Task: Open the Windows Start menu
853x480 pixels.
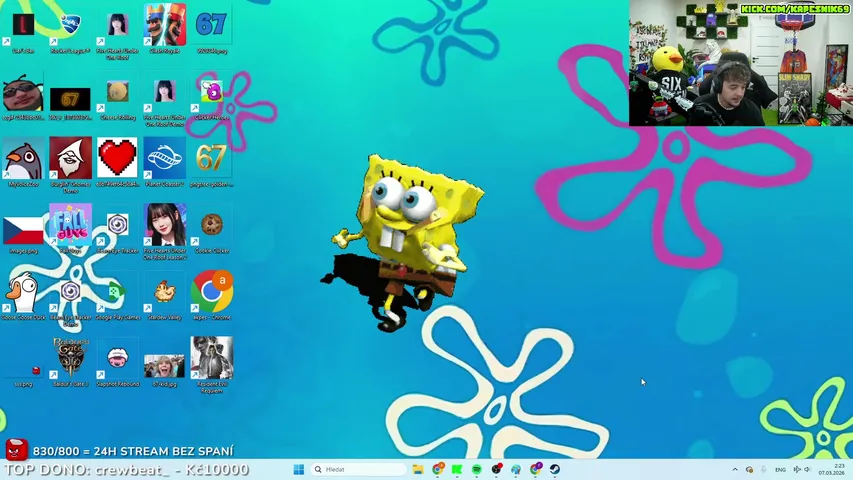Action: pyautogui.click(x=299, y=469)
